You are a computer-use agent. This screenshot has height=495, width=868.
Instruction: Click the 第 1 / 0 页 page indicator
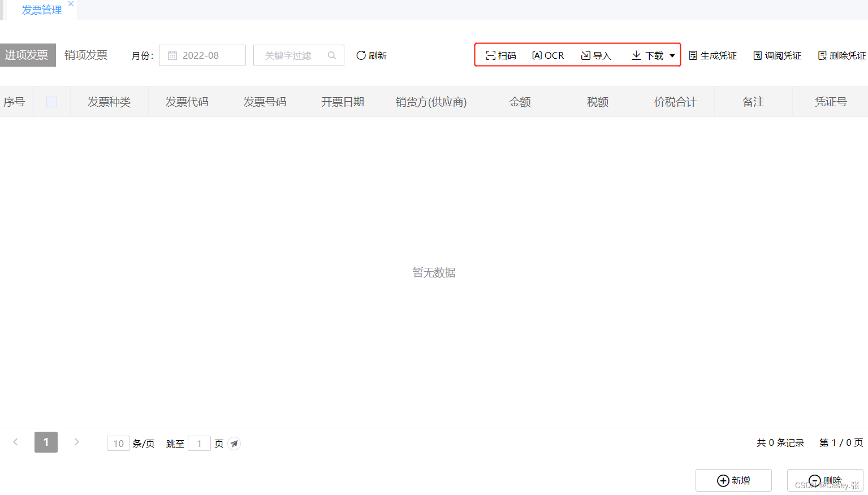841,442
